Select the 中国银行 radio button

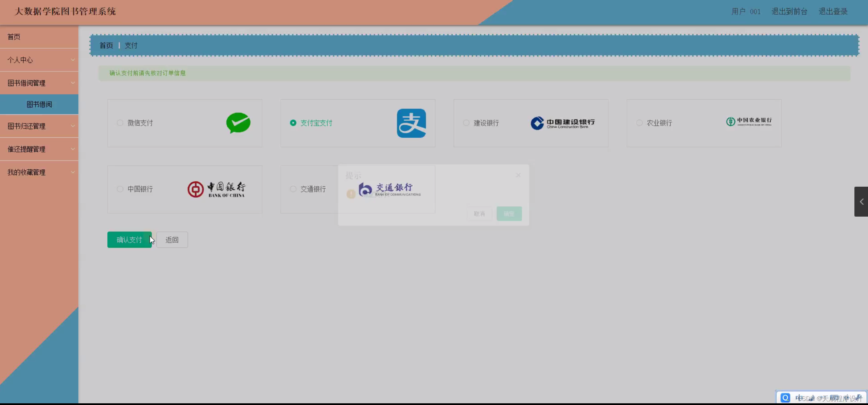tap(120, 189)
